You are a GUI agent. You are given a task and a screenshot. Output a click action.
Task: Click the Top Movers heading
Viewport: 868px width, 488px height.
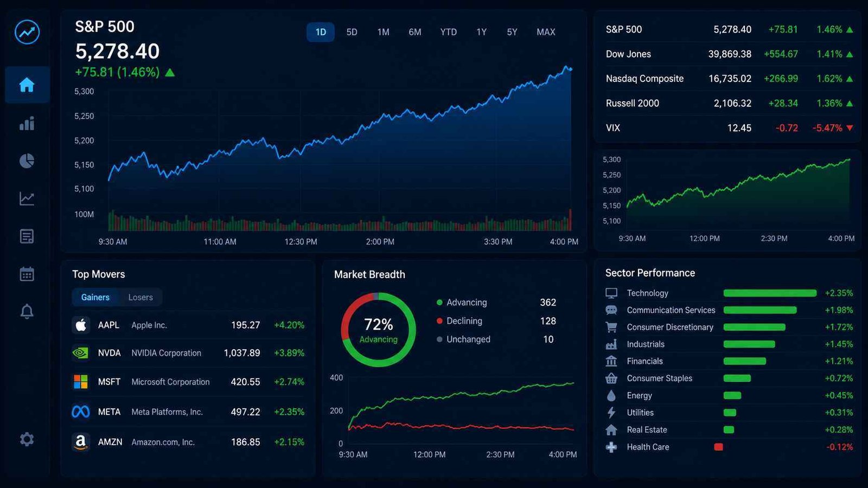coord(99,274)
